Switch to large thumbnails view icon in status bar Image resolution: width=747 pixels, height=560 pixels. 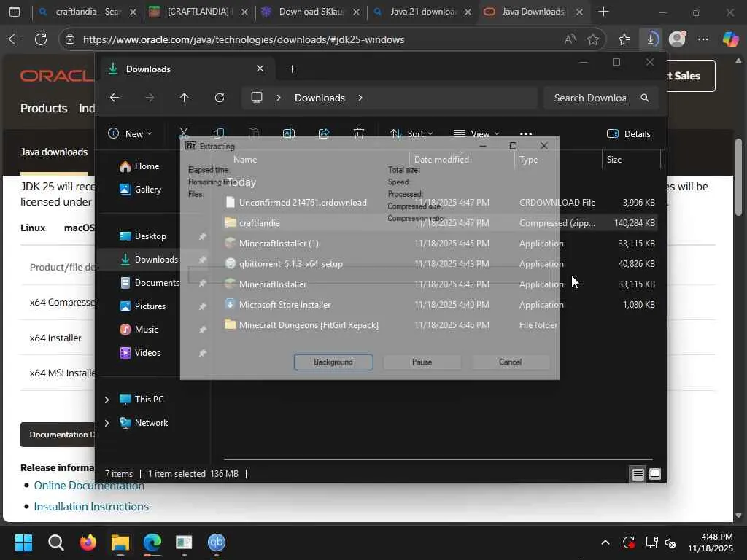(655, 474)
